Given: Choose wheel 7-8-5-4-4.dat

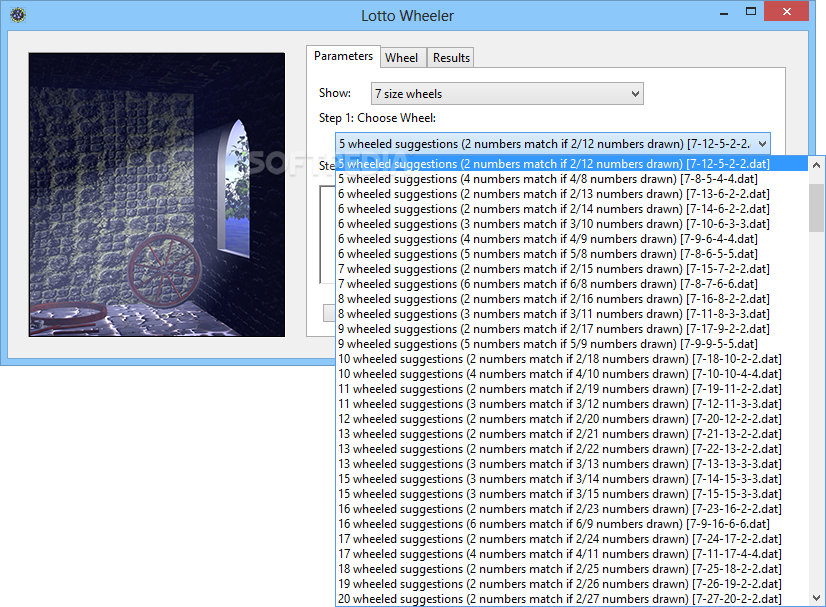Looking at the screenshot, I should pyautogui.click(x=571, y=179).
